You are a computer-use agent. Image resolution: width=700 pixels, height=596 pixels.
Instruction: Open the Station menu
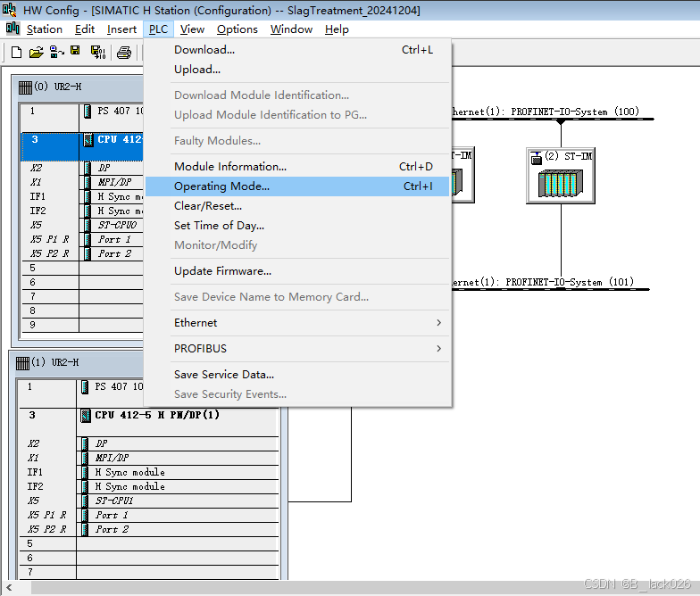pyautogui.click(x=45, y=29)
